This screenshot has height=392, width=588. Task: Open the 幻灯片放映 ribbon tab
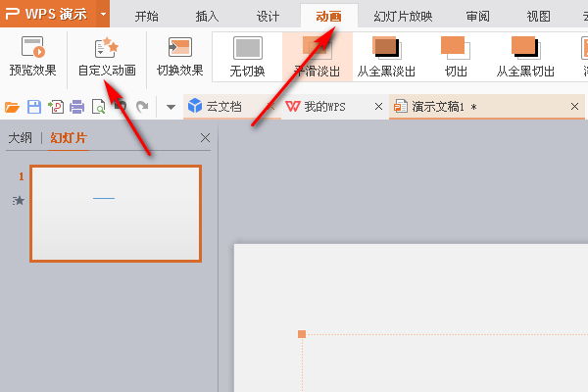pyautogui.click(x=403, y=17)
